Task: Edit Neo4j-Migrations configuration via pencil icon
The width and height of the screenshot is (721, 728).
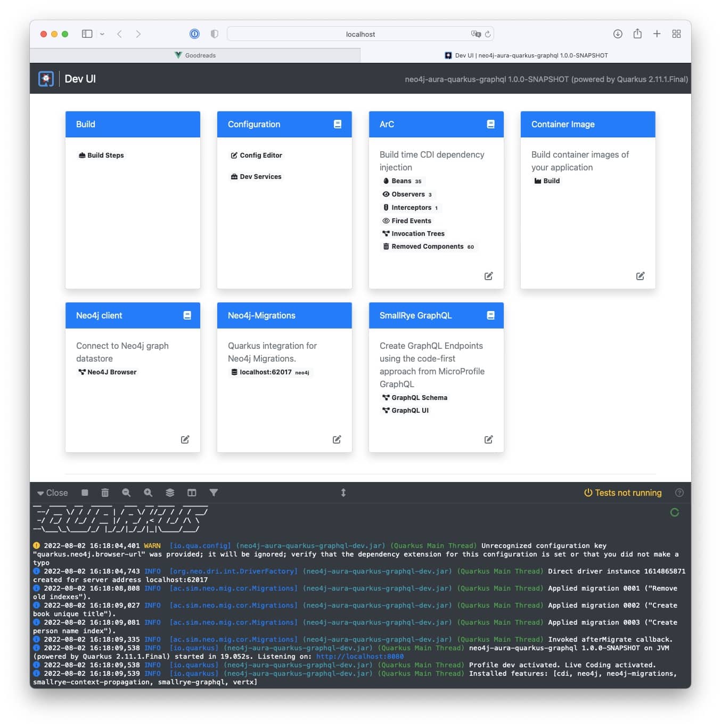Action: (337, 439)
